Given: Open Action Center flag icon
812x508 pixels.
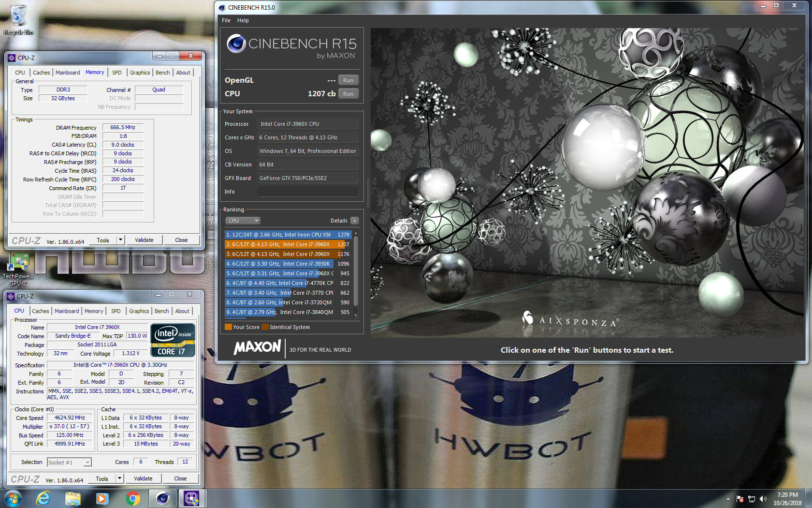Looking at the screenshot, I should [x=740, y=499].
